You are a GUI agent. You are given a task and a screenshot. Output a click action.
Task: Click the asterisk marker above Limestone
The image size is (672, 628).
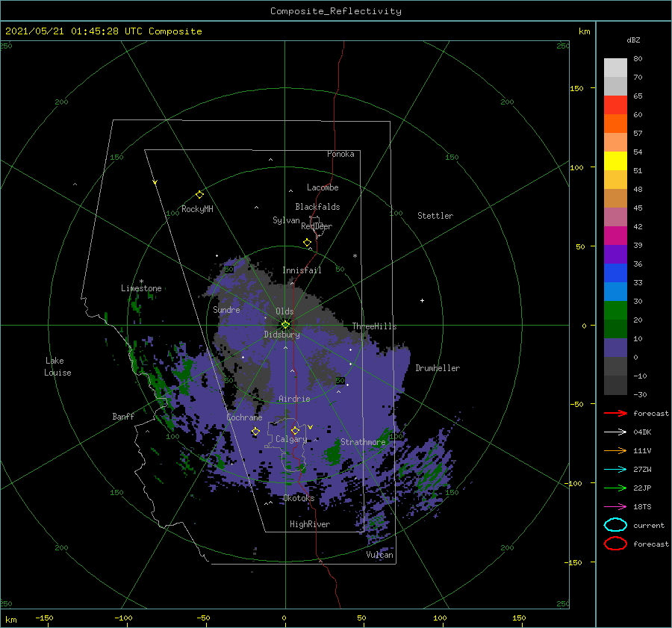click(141, 282)
